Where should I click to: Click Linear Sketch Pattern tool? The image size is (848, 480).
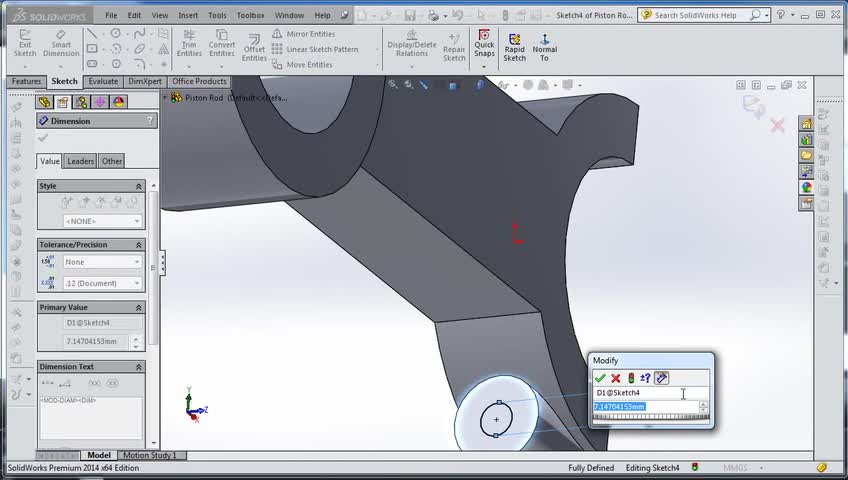315,49
